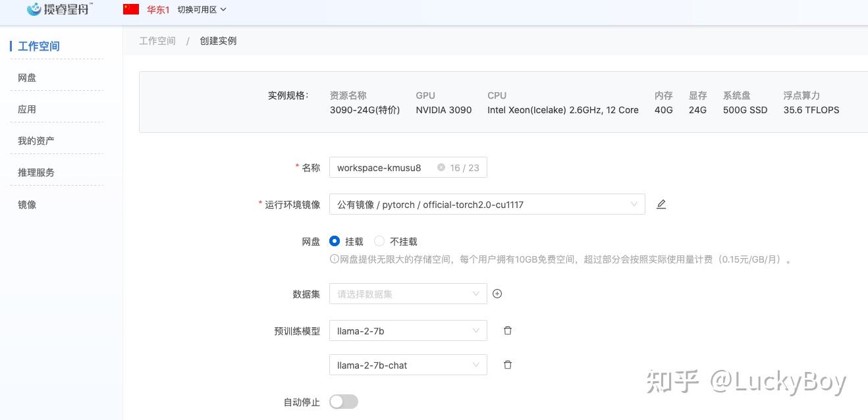This screenshot has height=420, width=868.
Task: Delete the llama-2-7b-chat model row
Action: [x=508, y=365]
